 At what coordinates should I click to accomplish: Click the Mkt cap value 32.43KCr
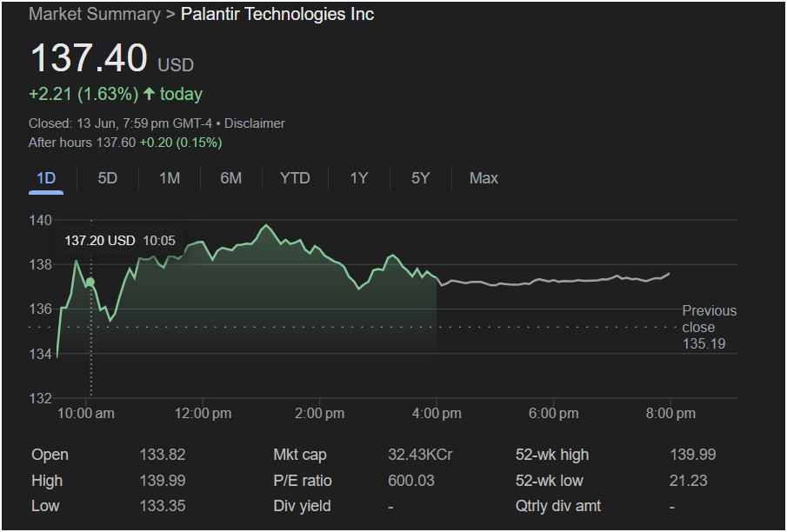(420, 455)
